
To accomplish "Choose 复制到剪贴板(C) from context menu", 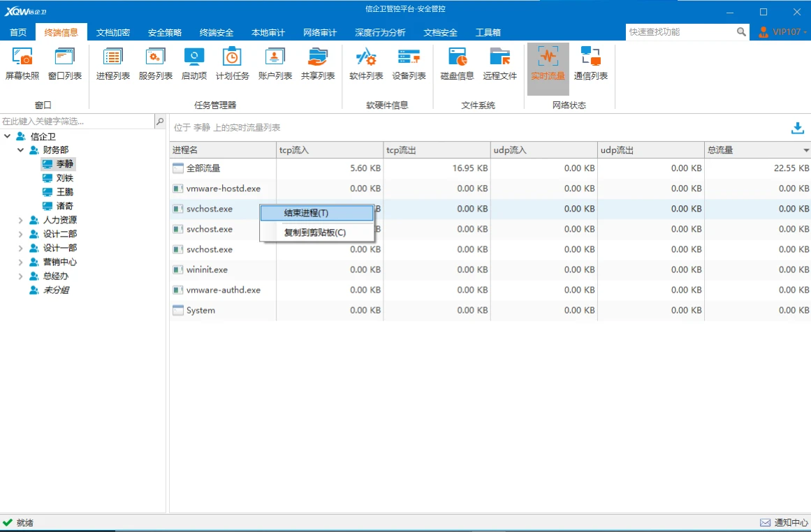I will point(316,232).
